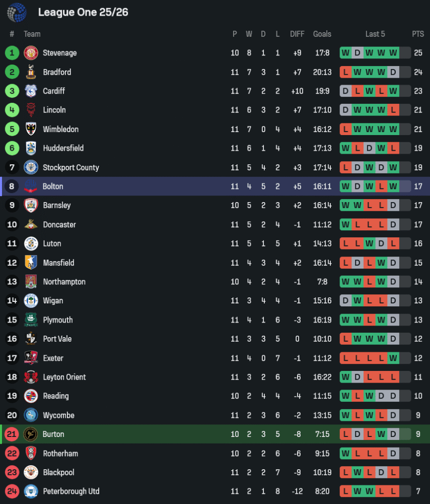Open the Leyton Orient team link
This screenshot has width=430, height=504.
tap(64, 377)
